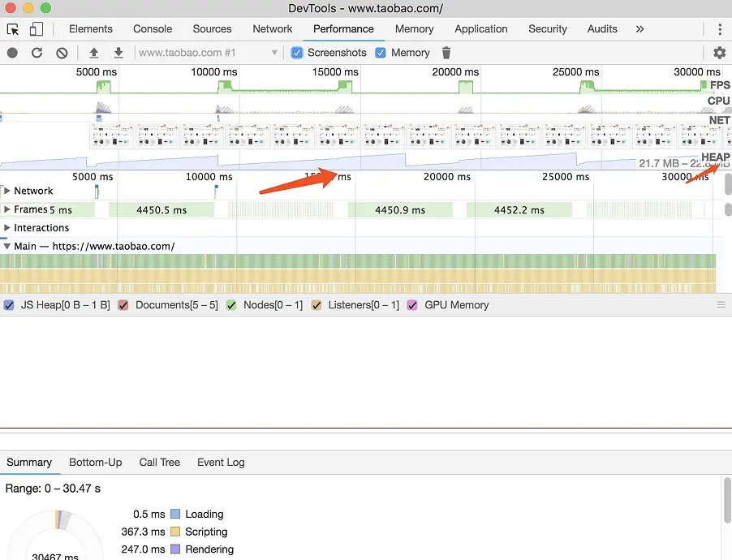Click the 20000 ms overview ruler mark

pos(455,72)
